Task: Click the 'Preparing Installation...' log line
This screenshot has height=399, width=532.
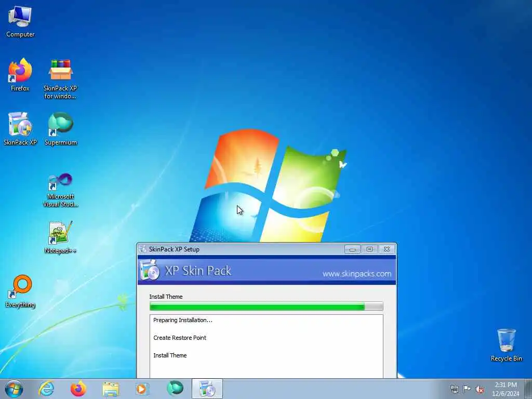Action: point(182,320)
